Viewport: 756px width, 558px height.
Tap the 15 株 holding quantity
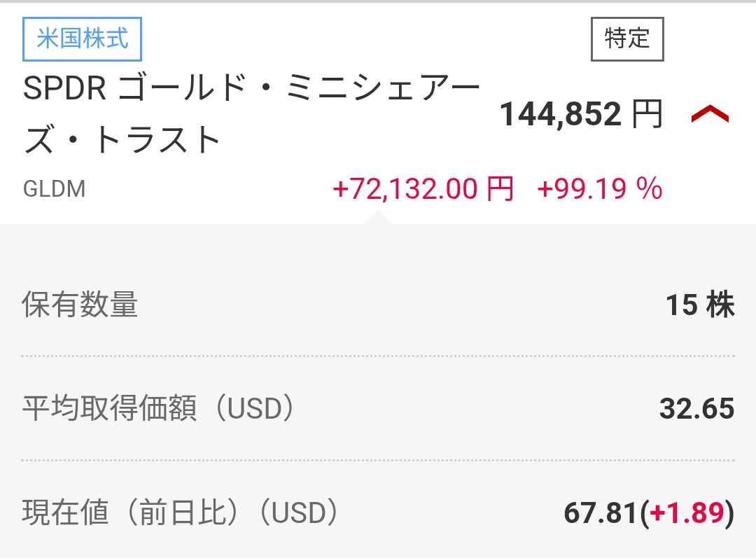[699, 305]
